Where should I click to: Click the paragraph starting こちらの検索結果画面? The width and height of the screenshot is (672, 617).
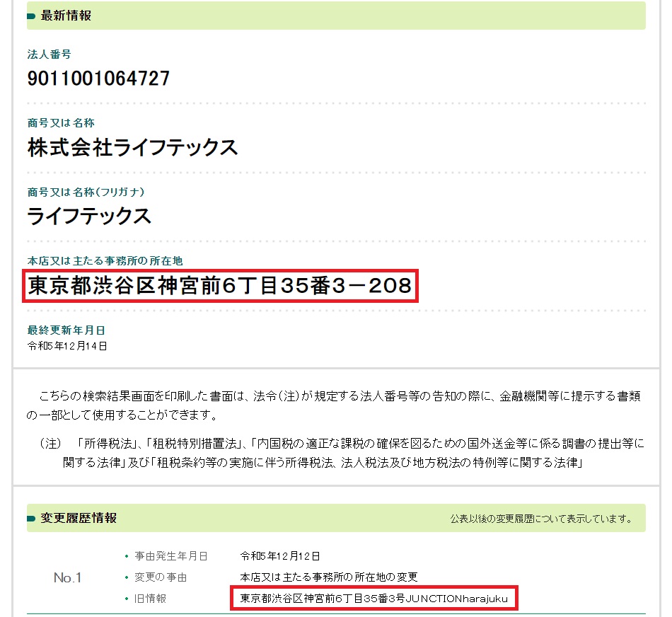333,405
